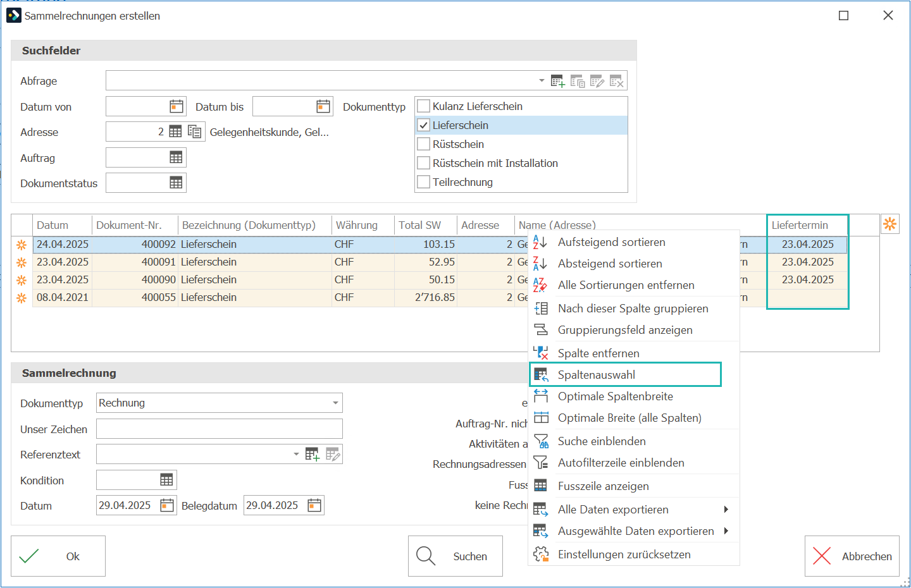
Task: Check the Rüstschein checkbox
Action: [x=424, y=144]
